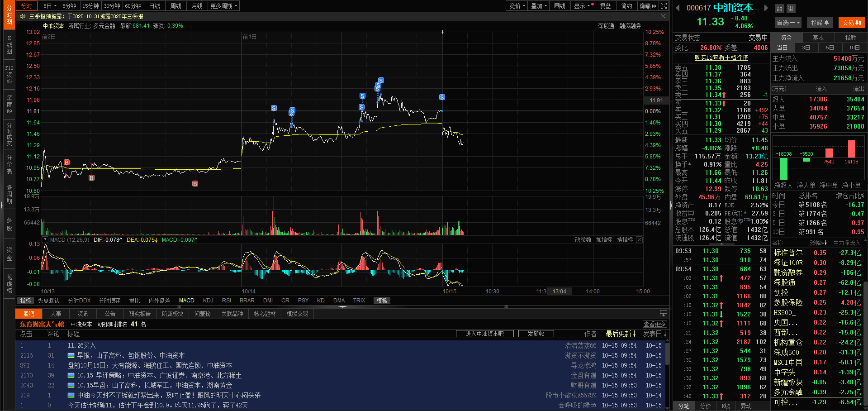
Task: Open 多股 in left sidebar
Action: tap(9, 224)
